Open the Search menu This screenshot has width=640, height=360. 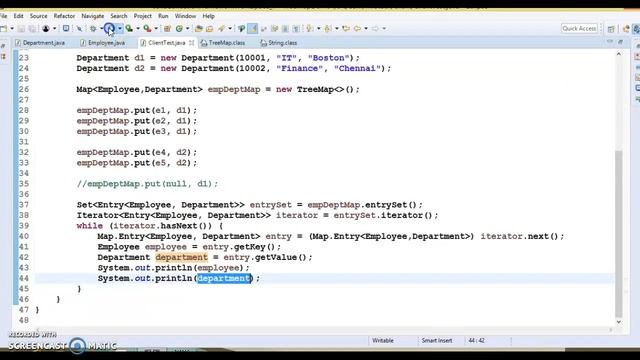tap(119, 16)
